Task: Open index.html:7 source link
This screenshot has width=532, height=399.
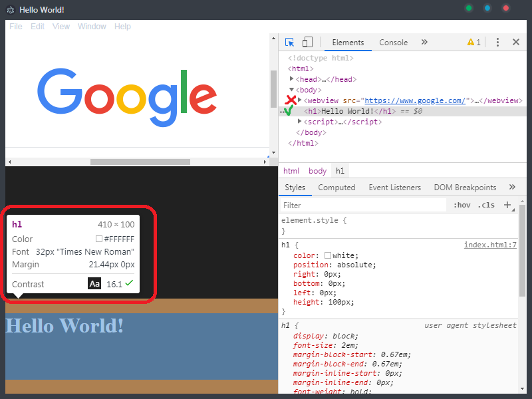Action: tap(490, 245)
